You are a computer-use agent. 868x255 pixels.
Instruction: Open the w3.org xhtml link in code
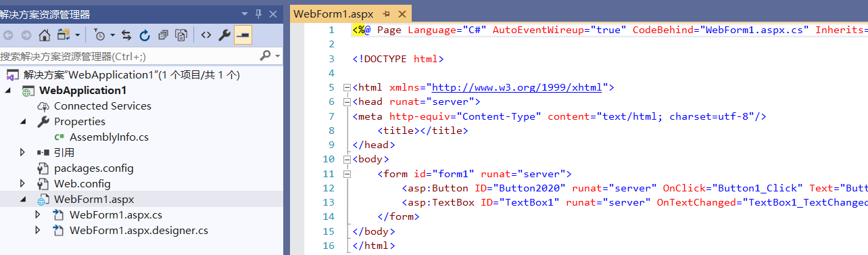pyautogui.click(x=516, y=87)
